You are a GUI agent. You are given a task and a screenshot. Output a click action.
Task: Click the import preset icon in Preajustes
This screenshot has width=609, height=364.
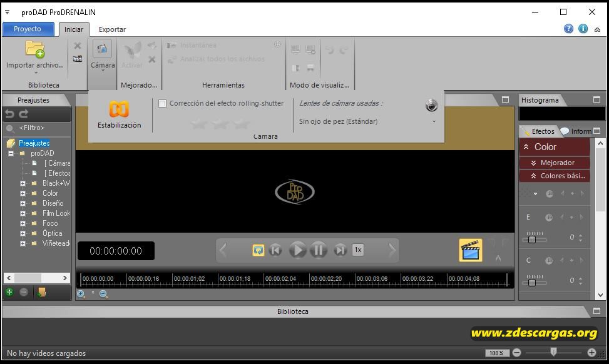tap(41, 292)
